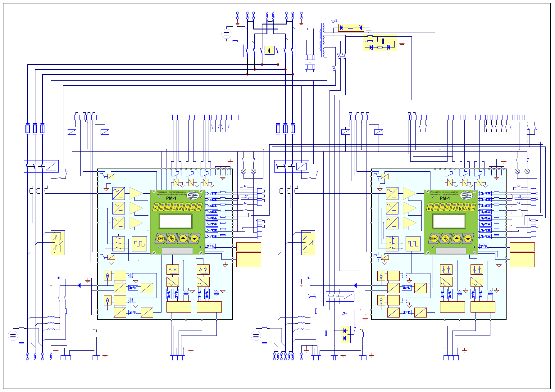Click DC source symbol at top of schematic
The width and height of the screenshot is (555, 392).
226,34
